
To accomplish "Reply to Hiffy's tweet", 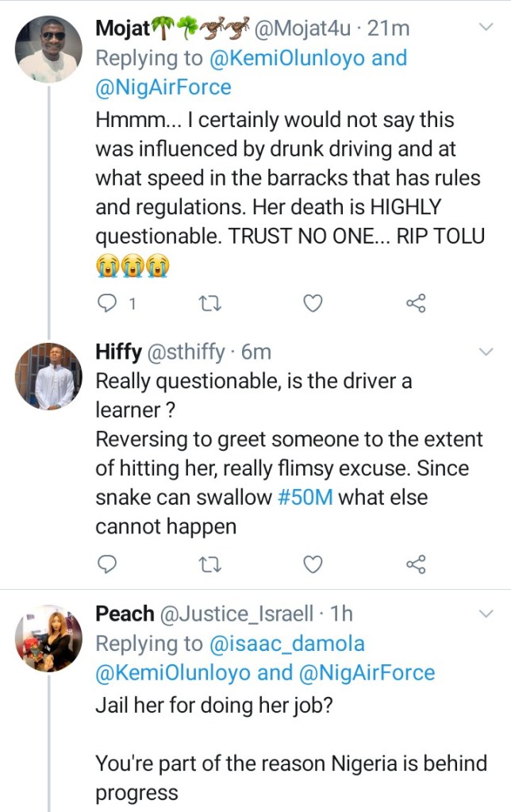I will point(107,564).
